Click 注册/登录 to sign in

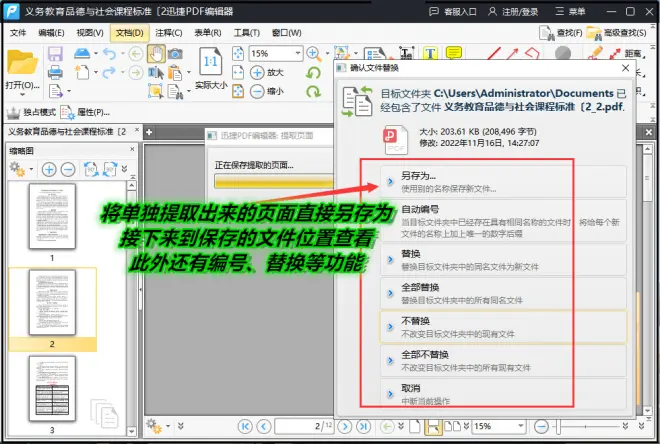(x=513, y=11)
